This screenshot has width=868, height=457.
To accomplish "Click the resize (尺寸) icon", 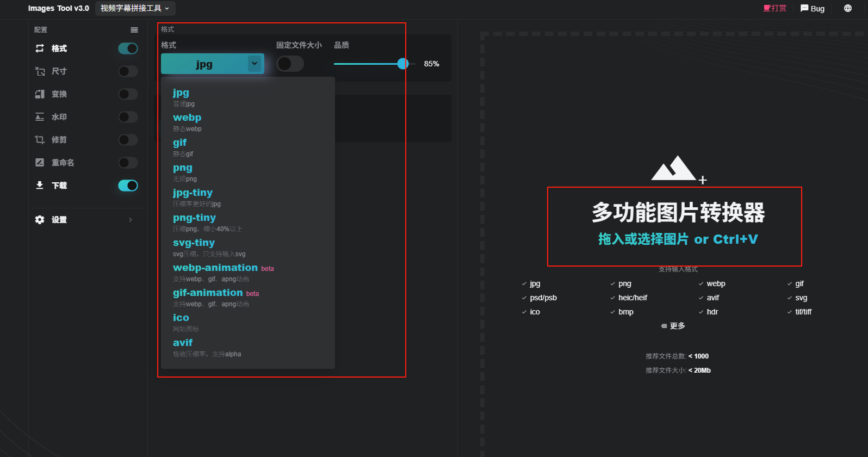I will 40,71.
